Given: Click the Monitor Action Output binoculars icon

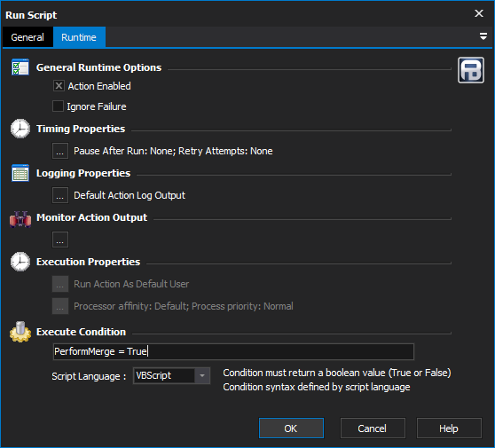Looking at the screenshot, I should [20, 218].
